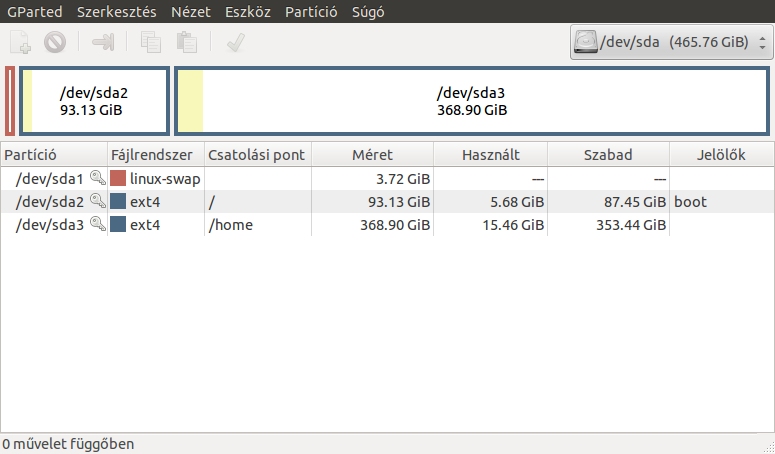
Task: Click the boot flag cell
Action: tap(722, 202)
